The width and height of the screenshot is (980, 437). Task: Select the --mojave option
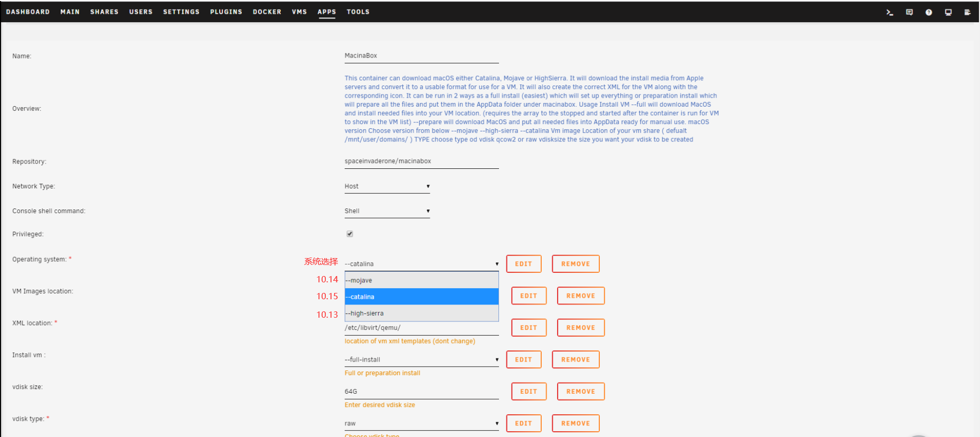point(421,280)
